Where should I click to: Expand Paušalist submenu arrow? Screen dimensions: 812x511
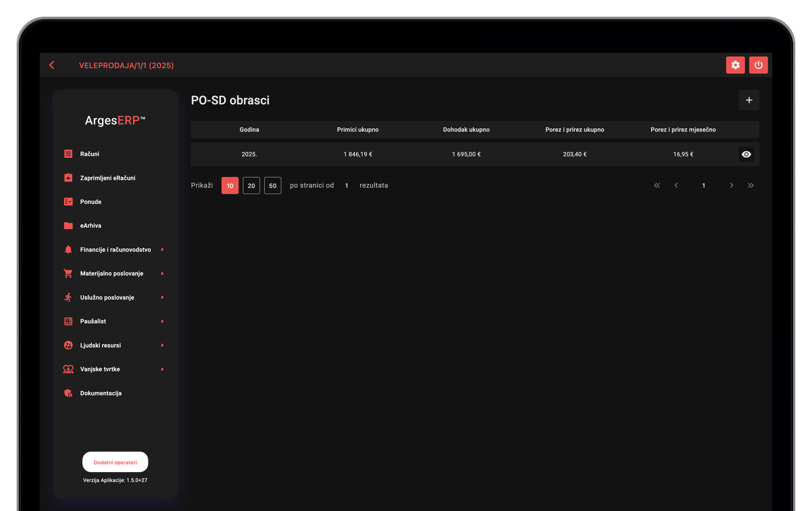coord(162,321)
